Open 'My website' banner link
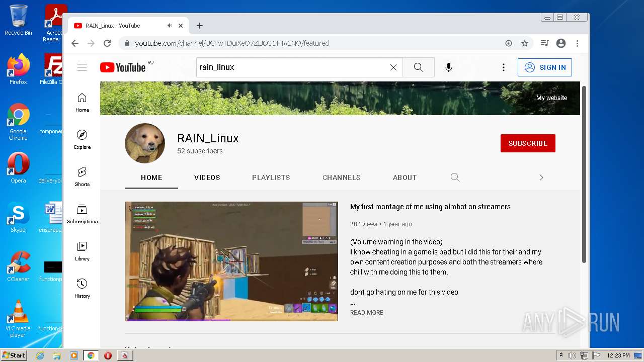644x362 pixels. (x=551, y=98)
